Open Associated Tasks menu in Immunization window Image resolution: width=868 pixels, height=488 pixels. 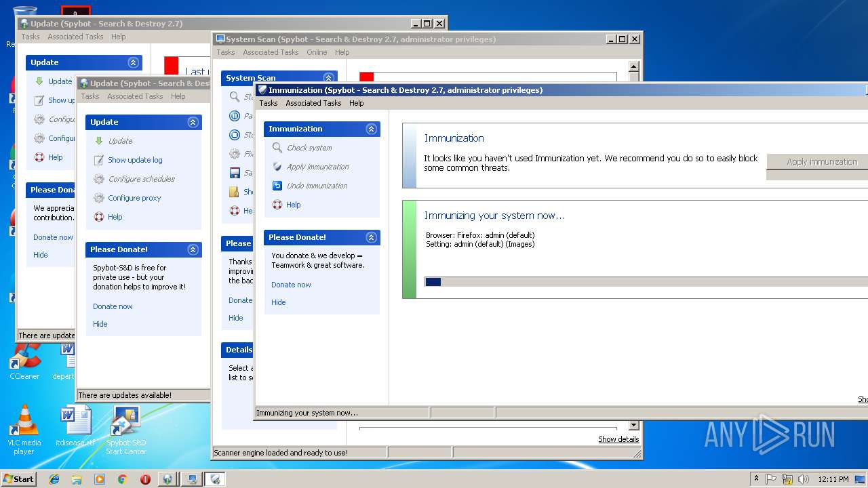click(x=313, y=103)
